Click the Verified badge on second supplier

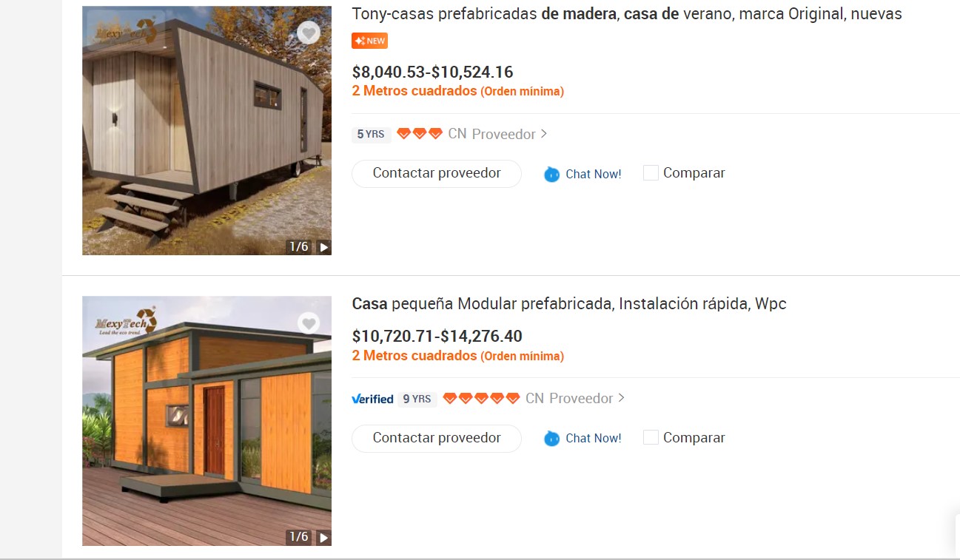[x=372, y=399]
